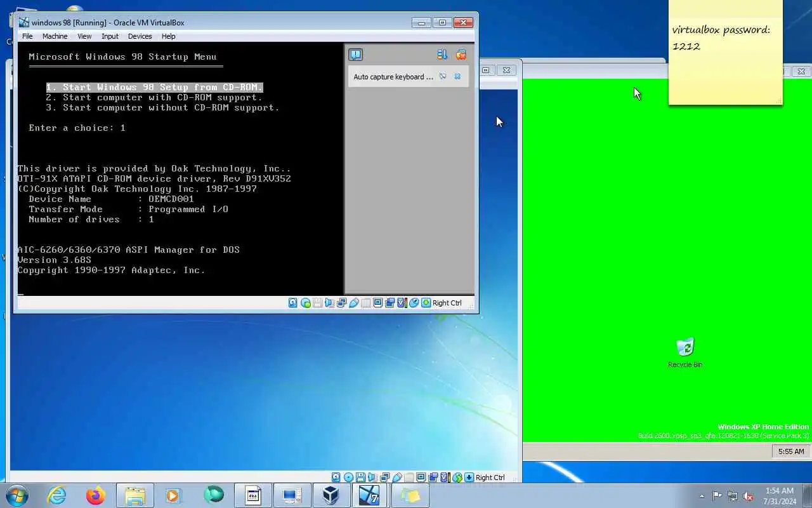Click hard disk indicator in windows 98 status bar
The height and width of the screenshot is (508, 812).
pyautogui.click(x=293, y=303)
